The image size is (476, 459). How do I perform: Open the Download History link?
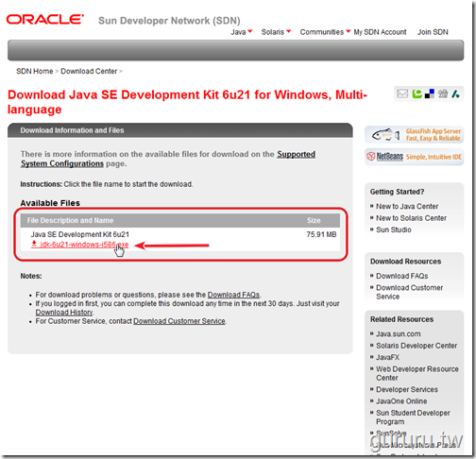[64, 313]
